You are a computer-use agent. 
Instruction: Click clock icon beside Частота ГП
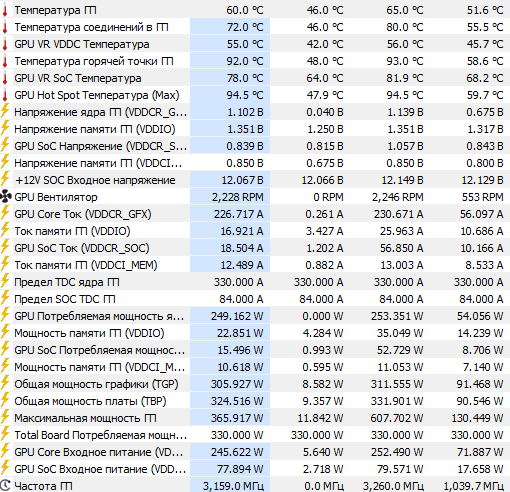tap(5, 486)
